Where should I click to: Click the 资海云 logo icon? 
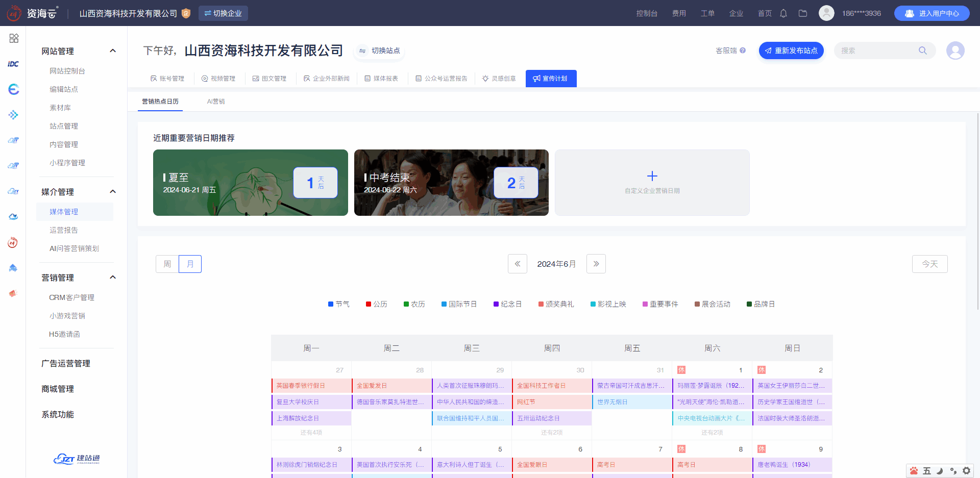tap(14, 13)
